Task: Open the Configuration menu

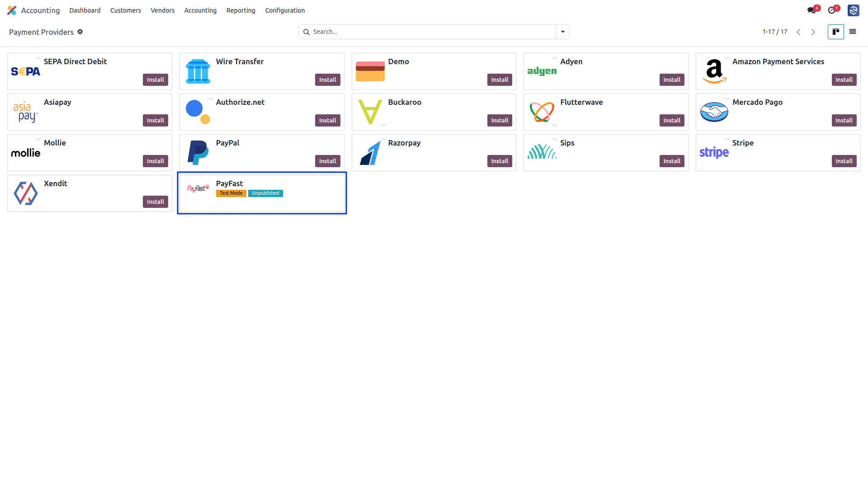Action: [285, 10]
